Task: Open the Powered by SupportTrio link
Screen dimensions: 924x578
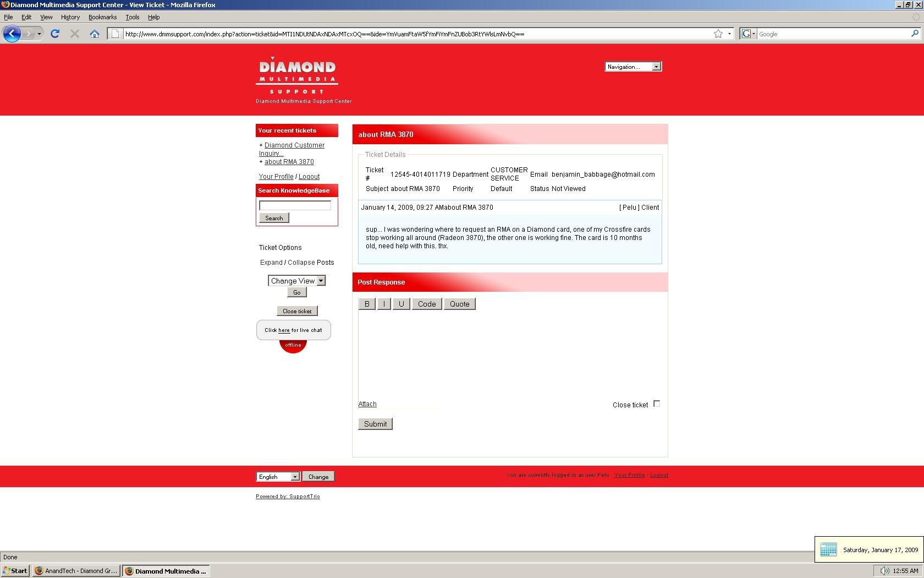Action: tap(288, 496)
